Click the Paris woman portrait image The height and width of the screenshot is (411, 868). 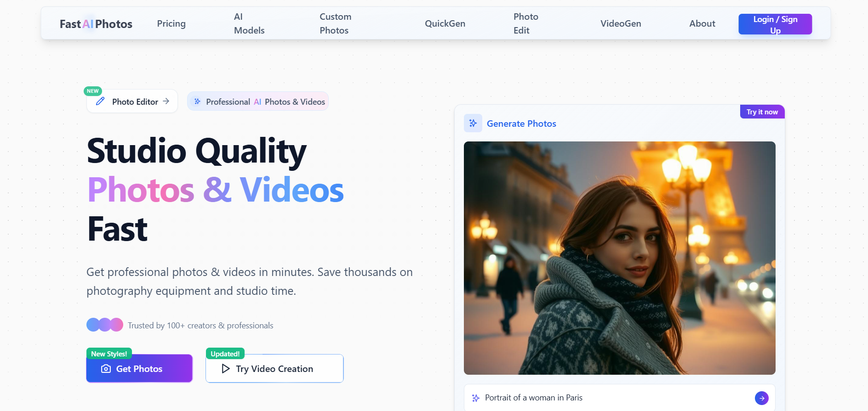(x=619, y=258)
